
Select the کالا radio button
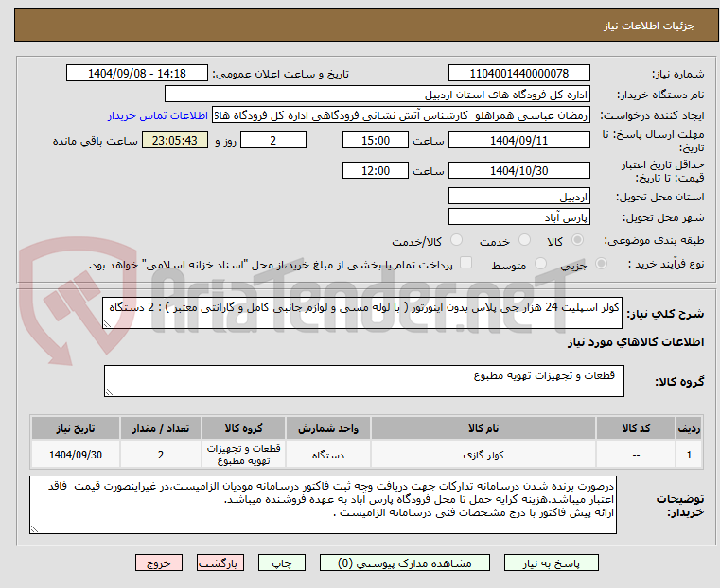click(x=578, y=240)
